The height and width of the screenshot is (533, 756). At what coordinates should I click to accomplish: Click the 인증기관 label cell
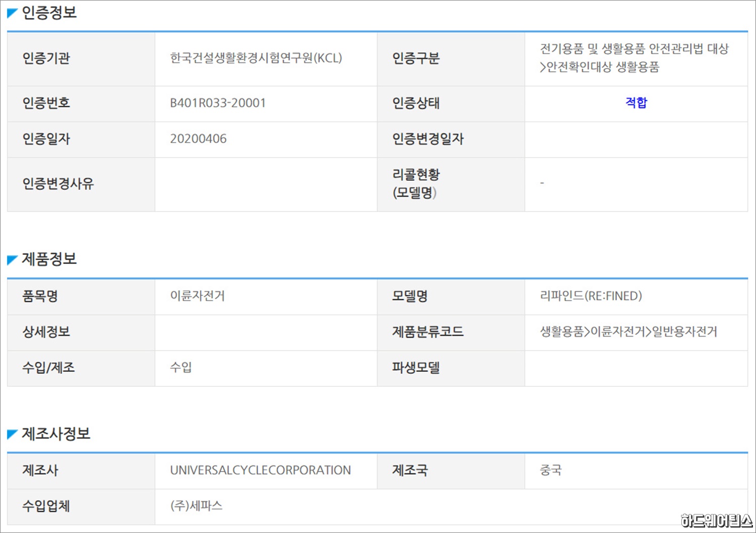81,59
